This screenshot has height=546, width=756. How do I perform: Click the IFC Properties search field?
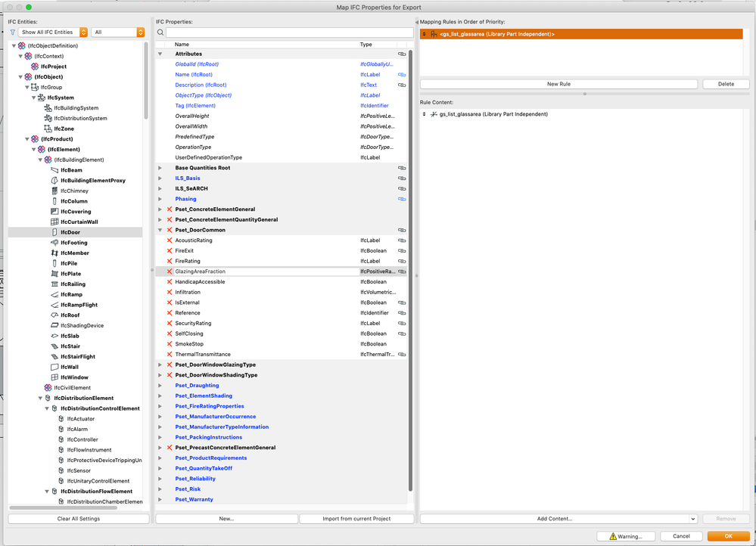click(x=290, y=33)
